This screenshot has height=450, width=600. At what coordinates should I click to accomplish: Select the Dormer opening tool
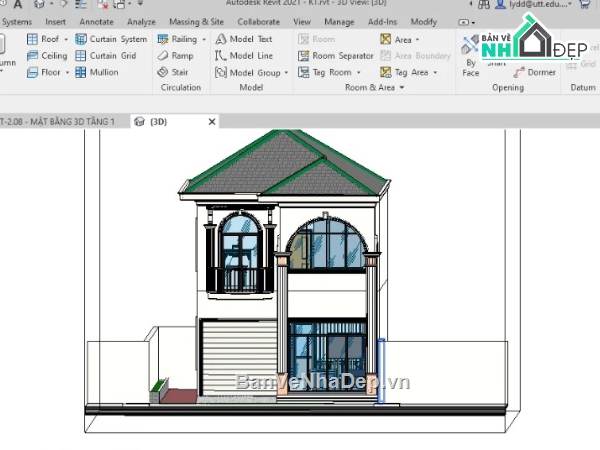coord(535,72)
